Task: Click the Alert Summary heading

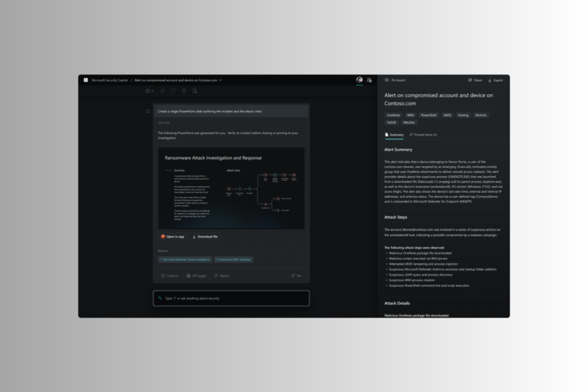Action: 398,149
